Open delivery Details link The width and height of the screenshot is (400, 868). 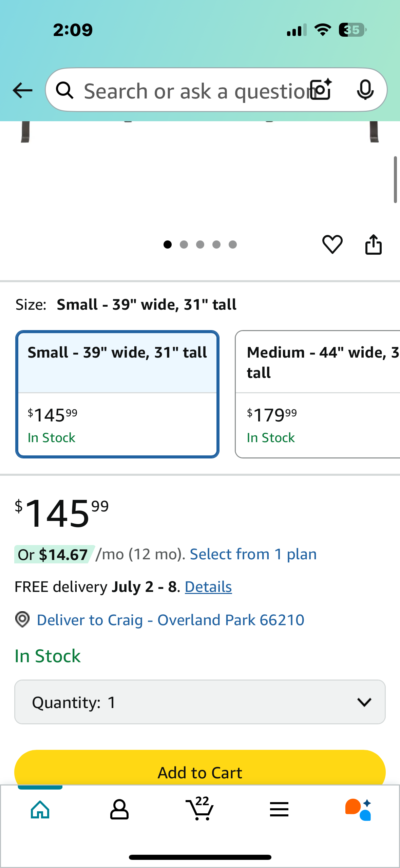pyautogui.click(x=208, y=587)
